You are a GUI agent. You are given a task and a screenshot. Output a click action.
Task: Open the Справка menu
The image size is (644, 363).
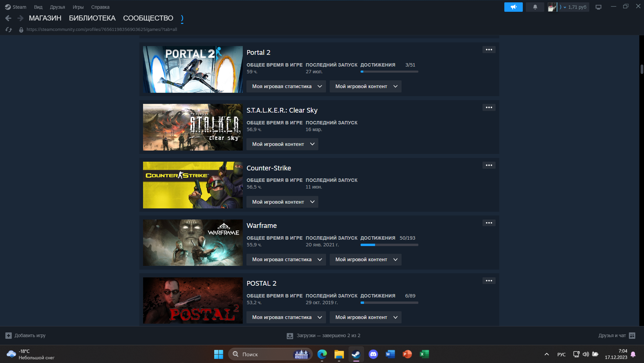tap(100, 7)
